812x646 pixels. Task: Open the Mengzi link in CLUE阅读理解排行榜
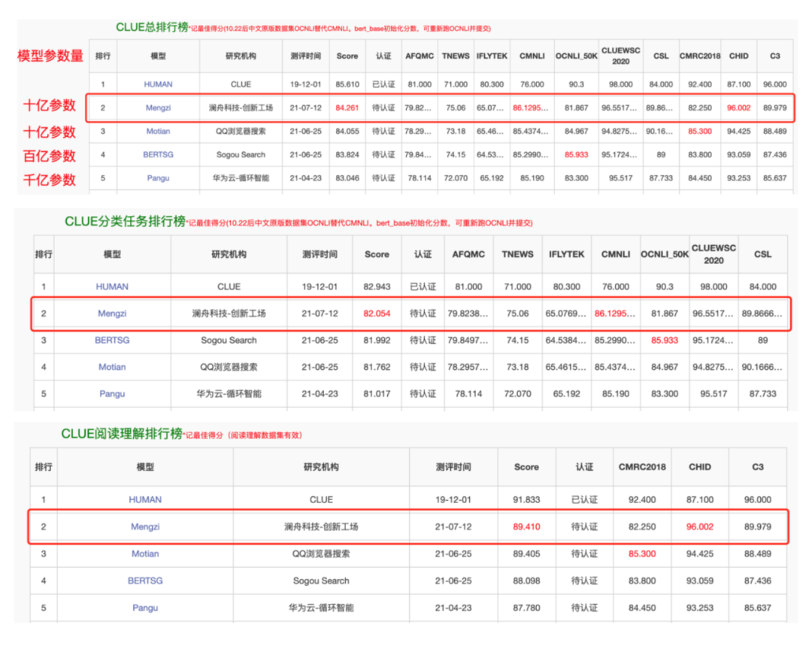click(x=145, y=526)
